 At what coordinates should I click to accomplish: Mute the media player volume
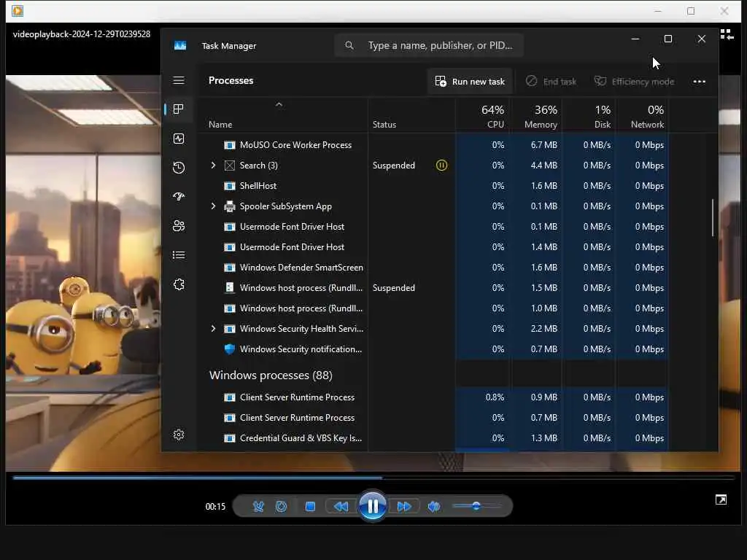tap(434, 506)
